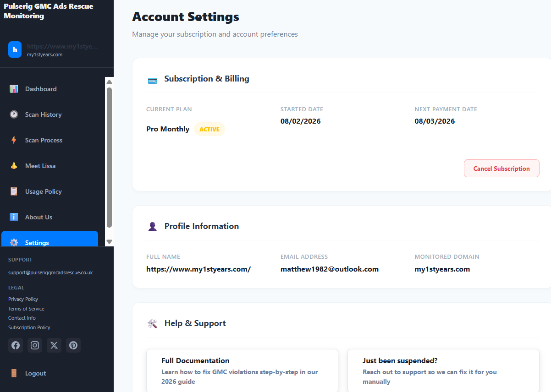
Task: Click the Just been suspended card
Action: (443, 370)
